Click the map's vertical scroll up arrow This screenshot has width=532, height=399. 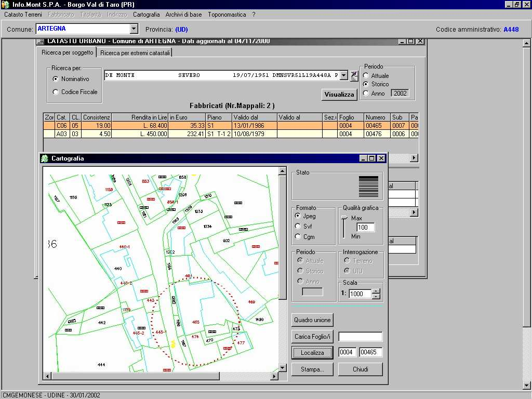point(282,171)
